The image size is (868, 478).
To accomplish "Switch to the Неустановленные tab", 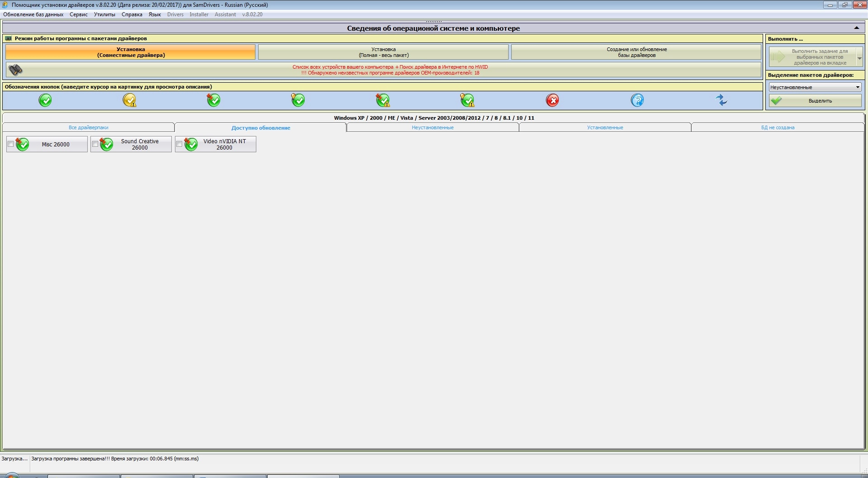I will pyautogui.click(x=433, y=127).
